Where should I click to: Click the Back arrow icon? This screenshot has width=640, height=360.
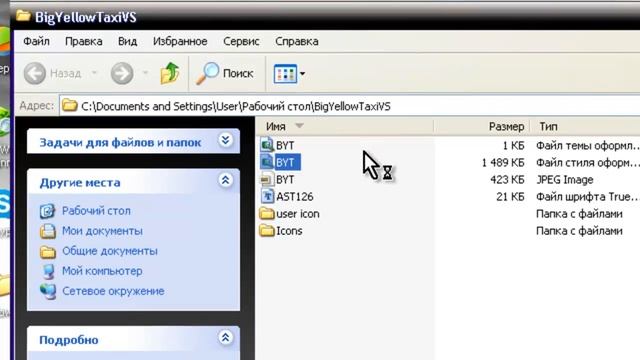coord(35,73)
